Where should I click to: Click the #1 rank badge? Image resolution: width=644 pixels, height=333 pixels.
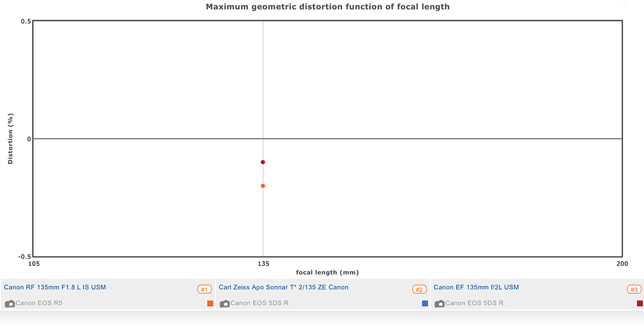tap(204, 290)
